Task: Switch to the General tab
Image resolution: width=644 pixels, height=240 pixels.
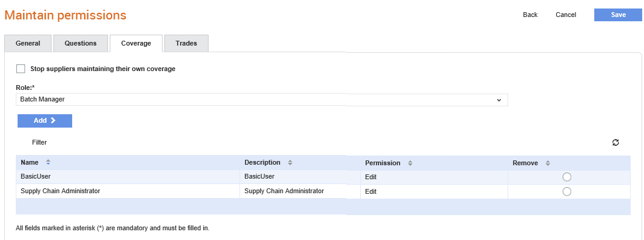Action: [28, 43]
